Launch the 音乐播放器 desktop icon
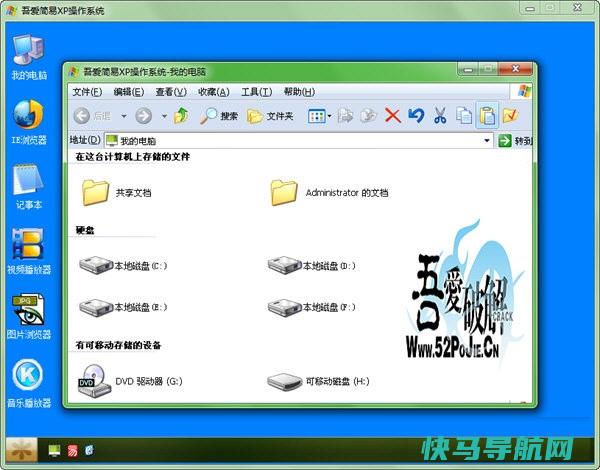The height and width of the screenshot is (470, 600). coord(29,384)
